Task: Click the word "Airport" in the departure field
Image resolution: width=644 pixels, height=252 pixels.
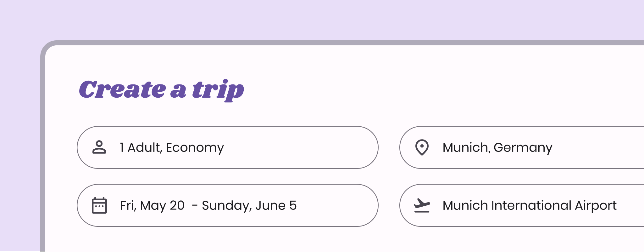Action: tap(596, 205)
